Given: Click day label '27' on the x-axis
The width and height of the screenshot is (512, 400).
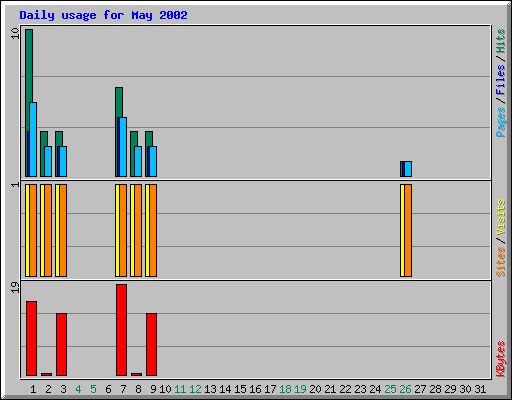Looking at the screenshot, I should tap(420, 389).
